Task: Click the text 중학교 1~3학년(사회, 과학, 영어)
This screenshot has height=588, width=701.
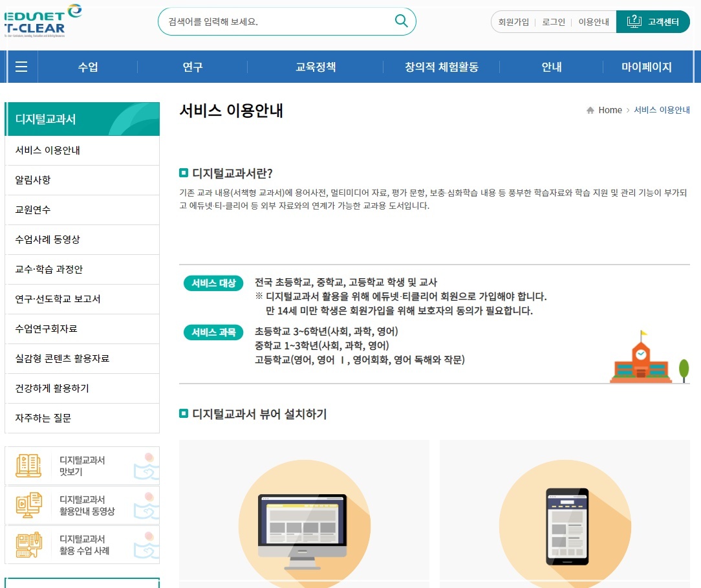Action: (322, 345)
